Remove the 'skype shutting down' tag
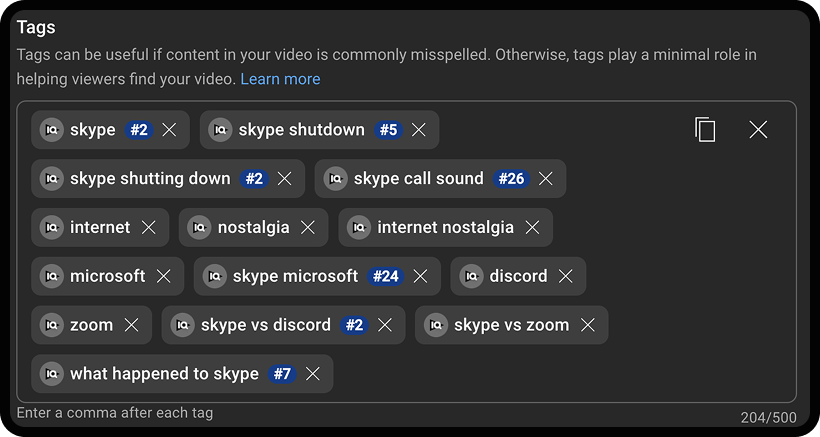The width and height of the screenshot is (820, 437). point(284,179)
